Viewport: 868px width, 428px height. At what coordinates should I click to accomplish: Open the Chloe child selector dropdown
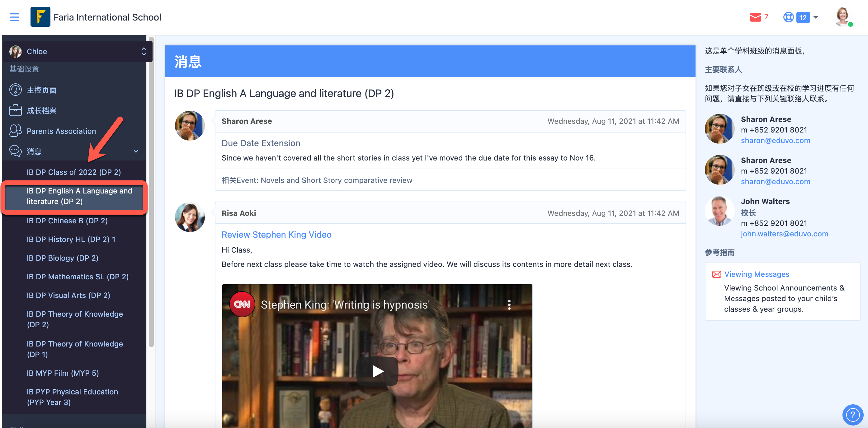78,52
